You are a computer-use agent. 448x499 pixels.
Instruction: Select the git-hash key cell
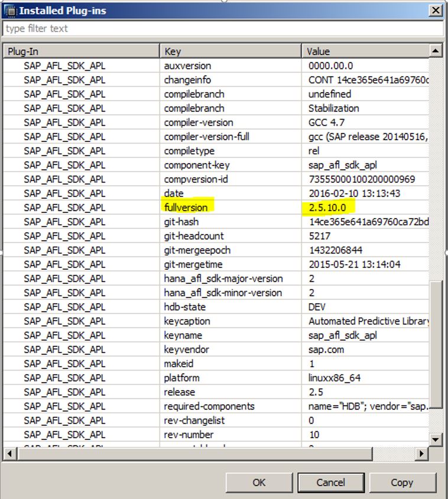tap(231, 222)
